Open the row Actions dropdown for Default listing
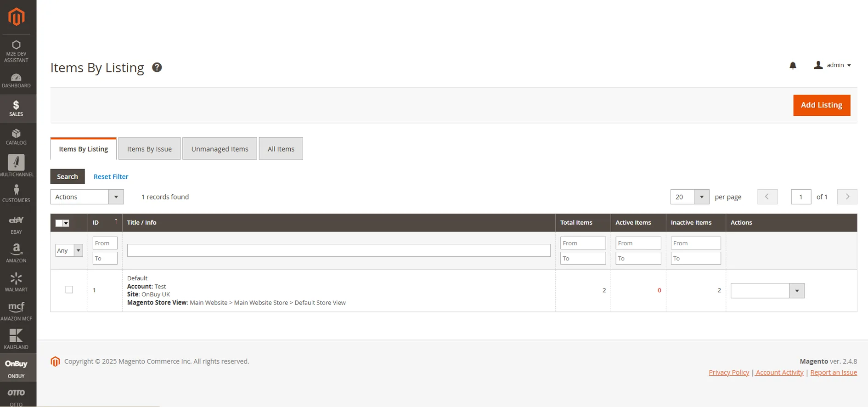 [x=767, y=291]
